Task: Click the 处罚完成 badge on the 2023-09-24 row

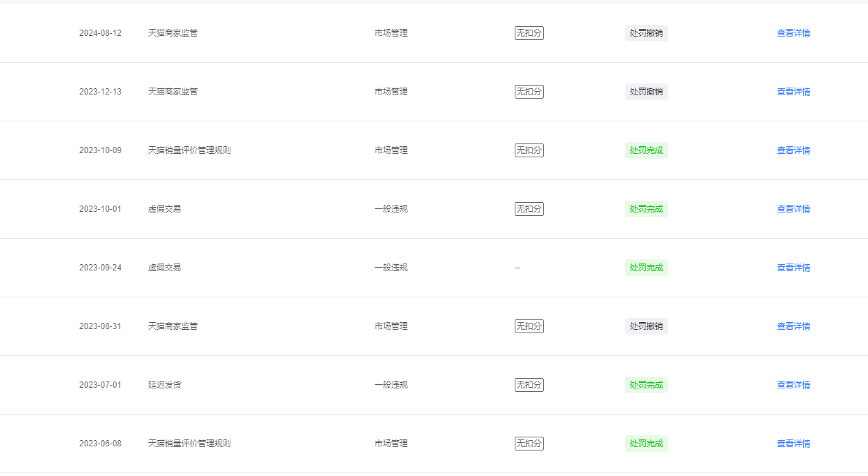Action: [x=647, y=268]
